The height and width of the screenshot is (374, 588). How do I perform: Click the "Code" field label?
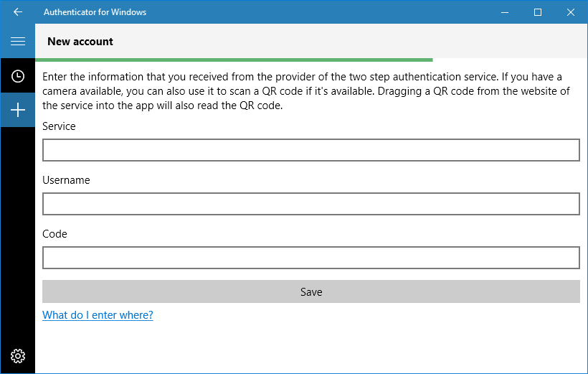click(54, 234)
